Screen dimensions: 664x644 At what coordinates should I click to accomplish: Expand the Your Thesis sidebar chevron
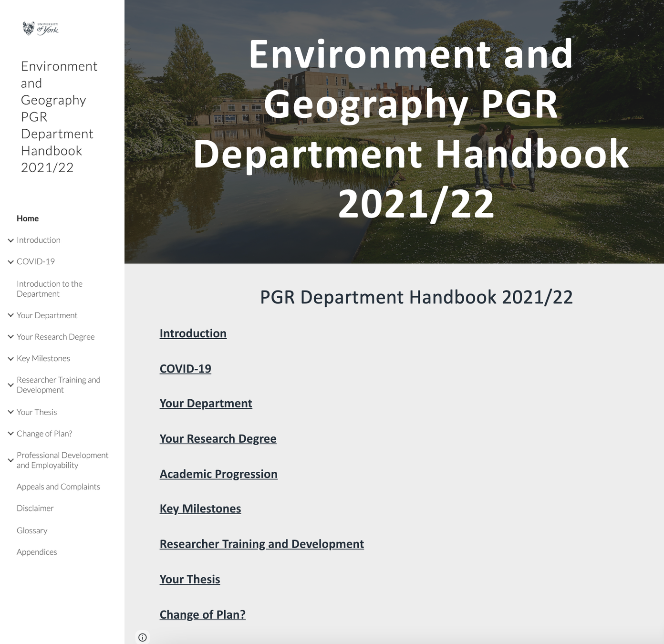point(10,412)
